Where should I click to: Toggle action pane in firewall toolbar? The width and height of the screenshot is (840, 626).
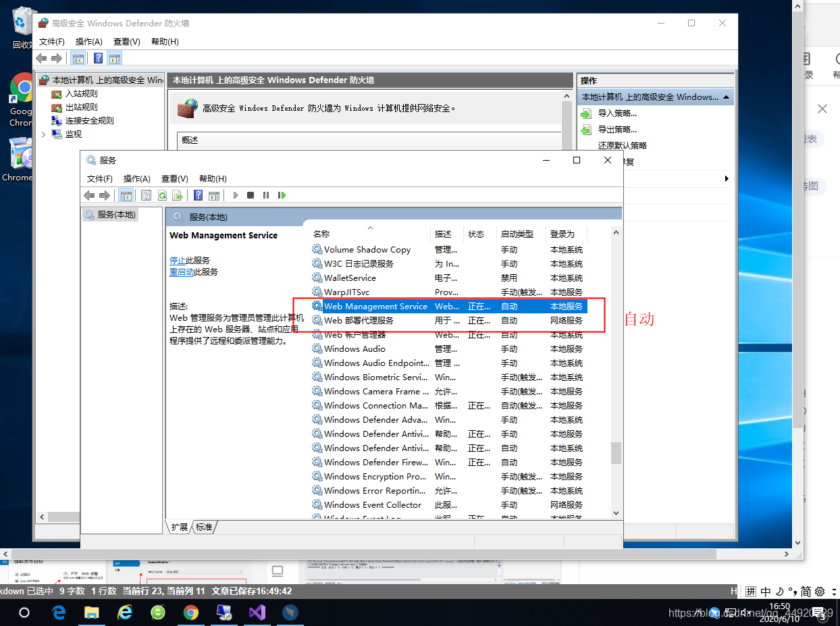pyautogui.click(x=115, y=58)
